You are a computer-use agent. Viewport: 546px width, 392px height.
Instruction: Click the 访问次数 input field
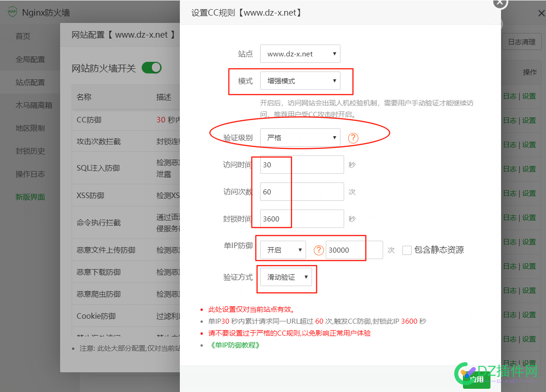302,192
